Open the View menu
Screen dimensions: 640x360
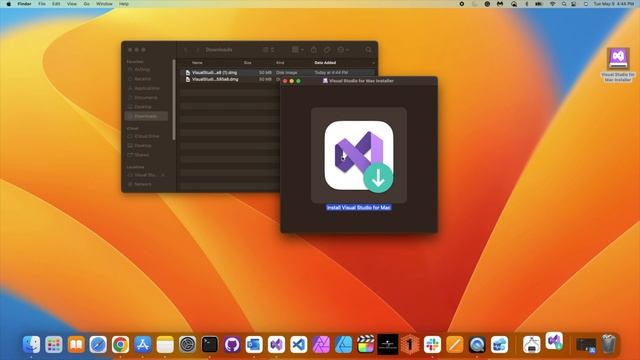click(71, 4)
